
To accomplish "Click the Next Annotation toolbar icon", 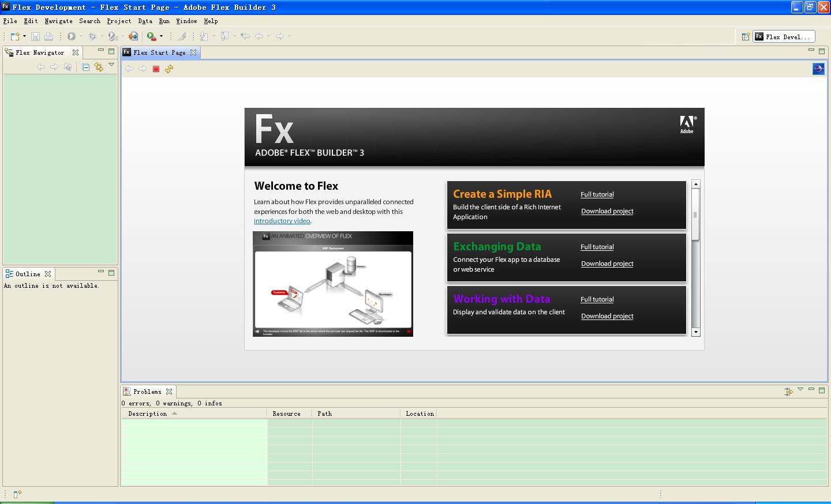I will [204, 36].
